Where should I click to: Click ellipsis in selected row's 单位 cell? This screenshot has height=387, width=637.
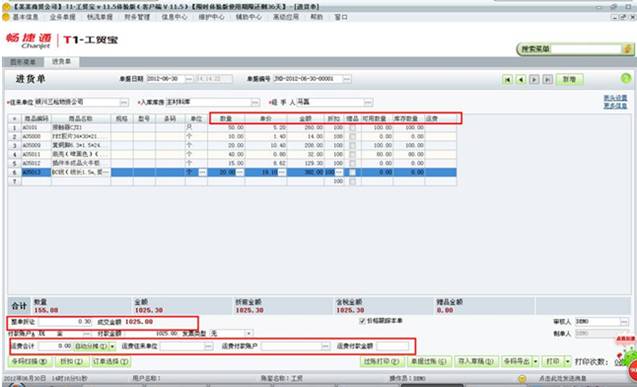(202, 172)
